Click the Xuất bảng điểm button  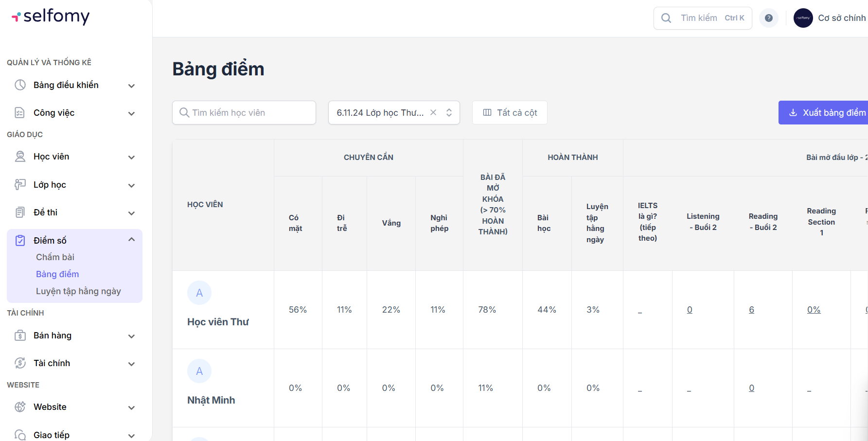coord(827,113)
